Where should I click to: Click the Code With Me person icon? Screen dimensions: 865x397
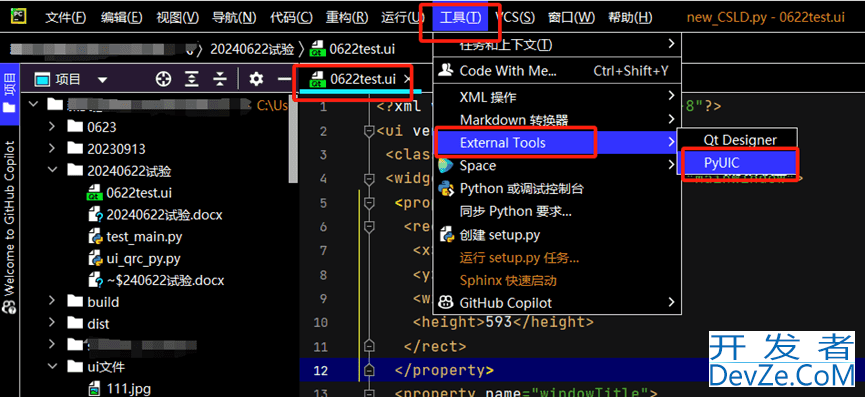pos(445,71)
